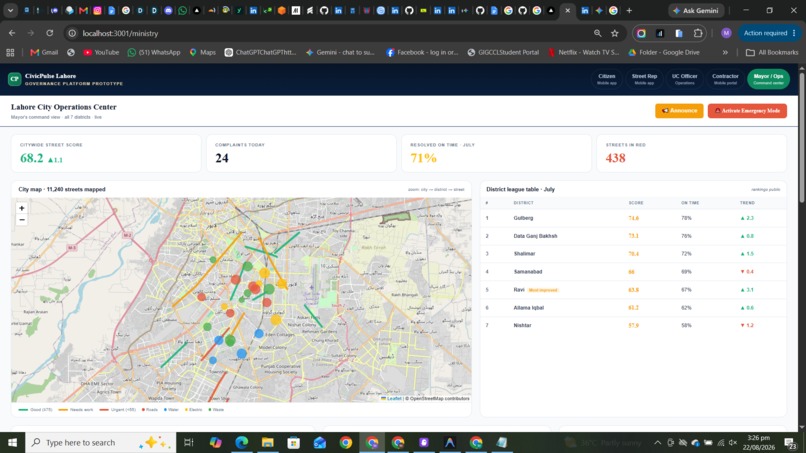The height and width of the screenshot is (453, 806).
Task: Select the Mayor / Ops command center tab
Action: point(768,79)
